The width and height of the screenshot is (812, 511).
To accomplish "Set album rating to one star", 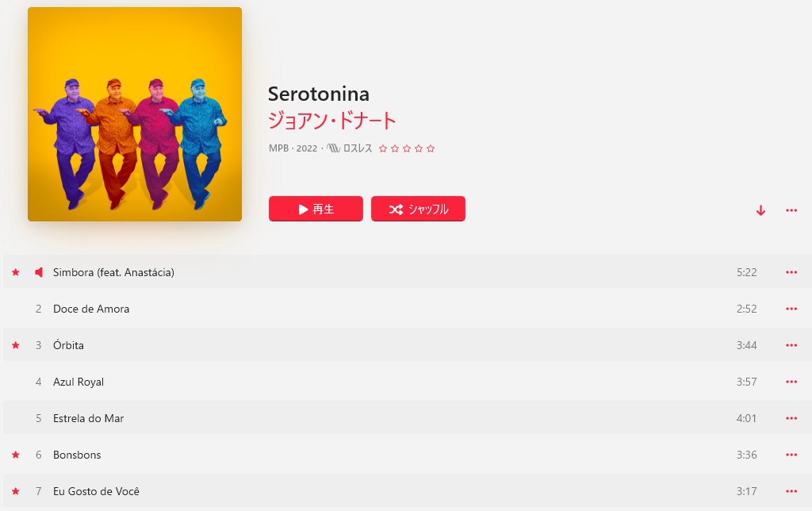I will click(383, 148).
